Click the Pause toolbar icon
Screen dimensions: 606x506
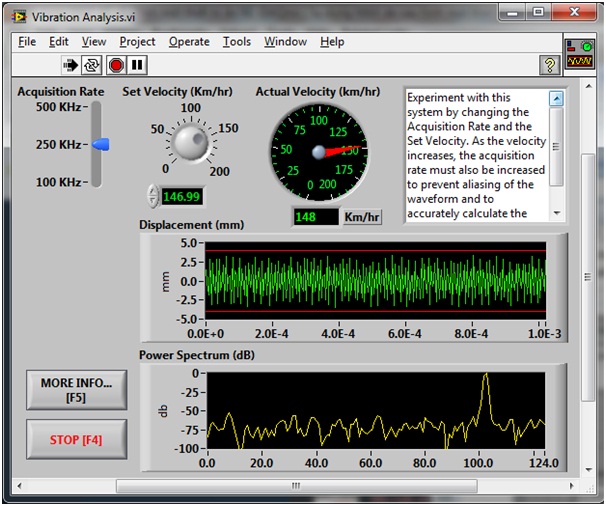(137, 65)
